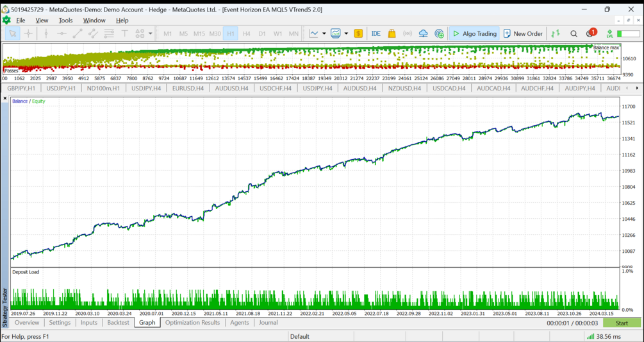Switch to the AUDCAD,H4 chart tab

[493, 88]
